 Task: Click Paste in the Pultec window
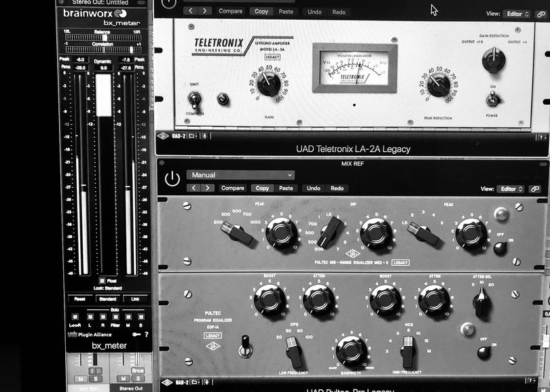(286, 188)
